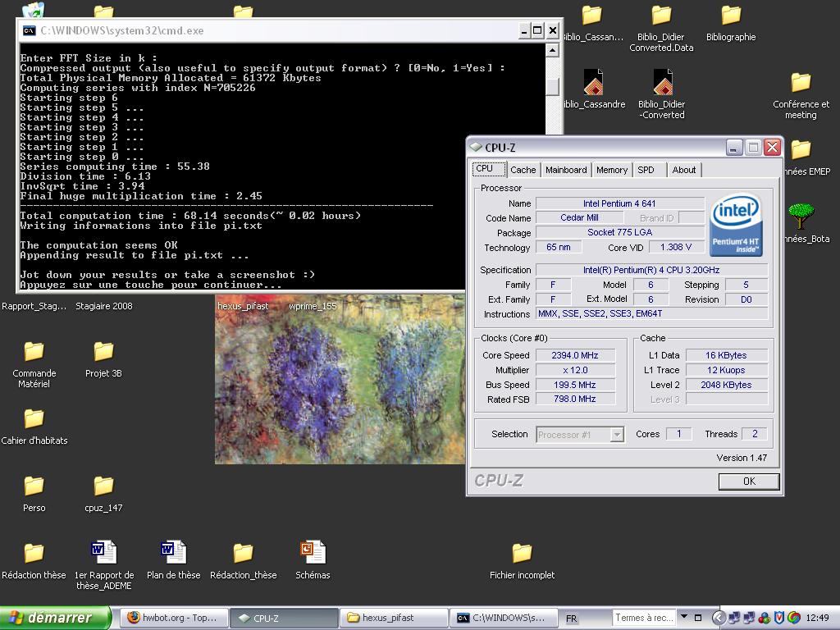Switch to the Memory tab
Image resolution: width=840 pixels, height=630 pixels.
click(612, 170)
